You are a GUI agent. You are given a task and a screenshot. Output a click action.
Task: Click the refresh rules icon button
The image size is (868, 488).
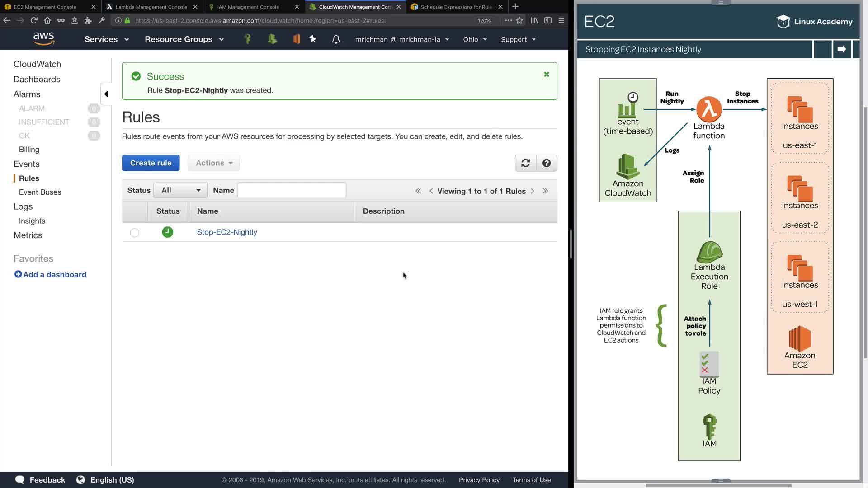pyautogui.click(x=525, y=163)
